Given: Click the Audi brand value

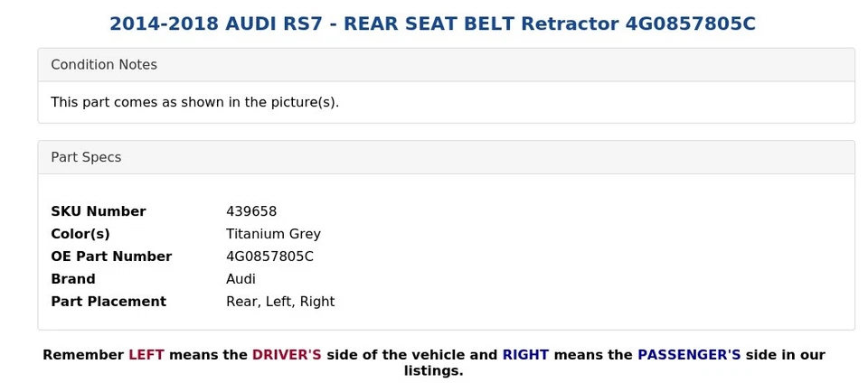Looking at the screenshot, I should pos(241,279).
